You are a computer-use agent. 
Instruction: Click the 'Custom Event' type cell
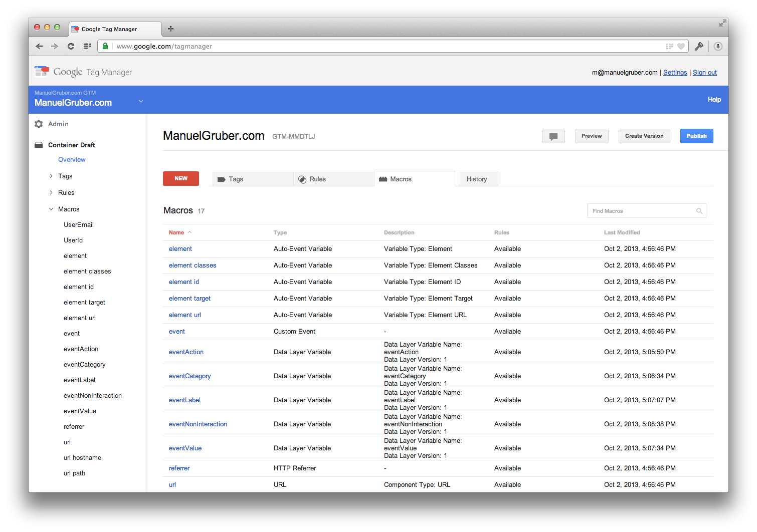(295, 331)
